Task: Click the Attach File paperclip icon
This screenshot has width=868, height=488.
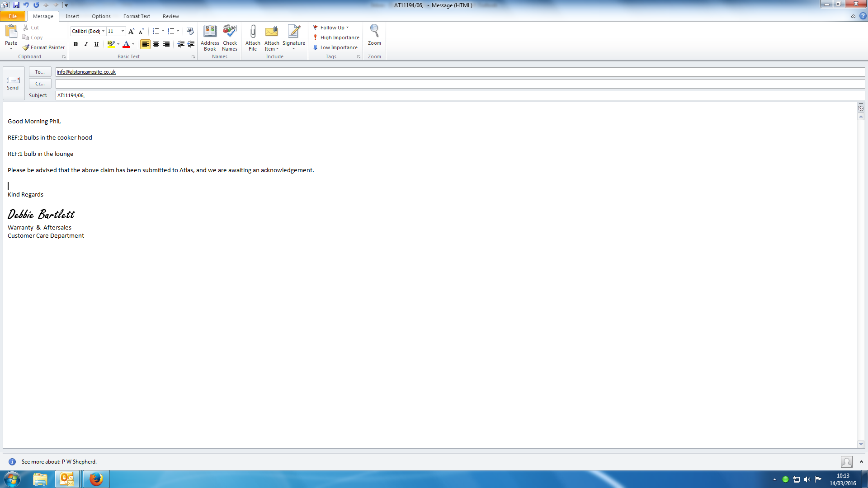Action: 253,32
